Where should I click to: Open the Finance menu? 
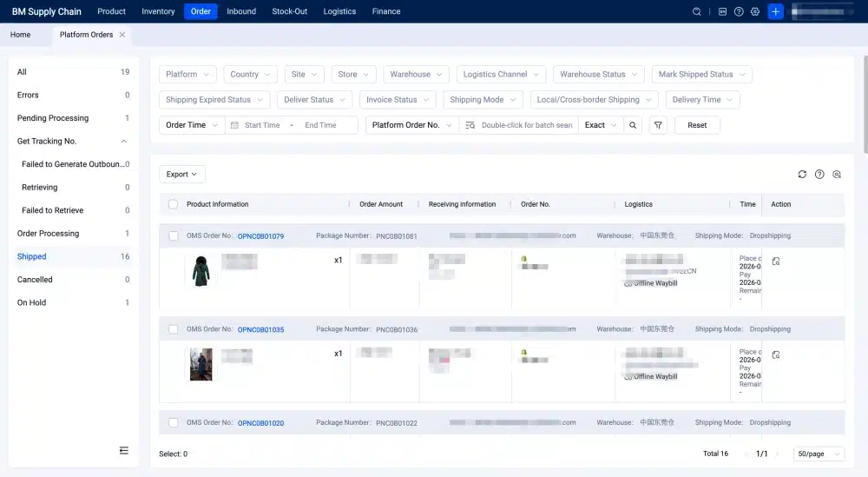[x=386, y=11]
